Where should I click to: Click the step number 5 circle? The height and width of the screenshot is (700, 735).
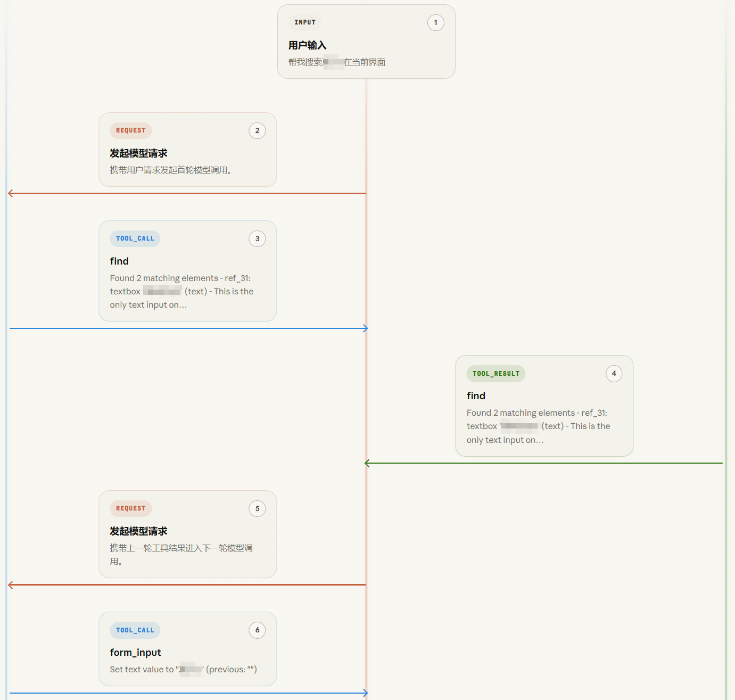257,508
